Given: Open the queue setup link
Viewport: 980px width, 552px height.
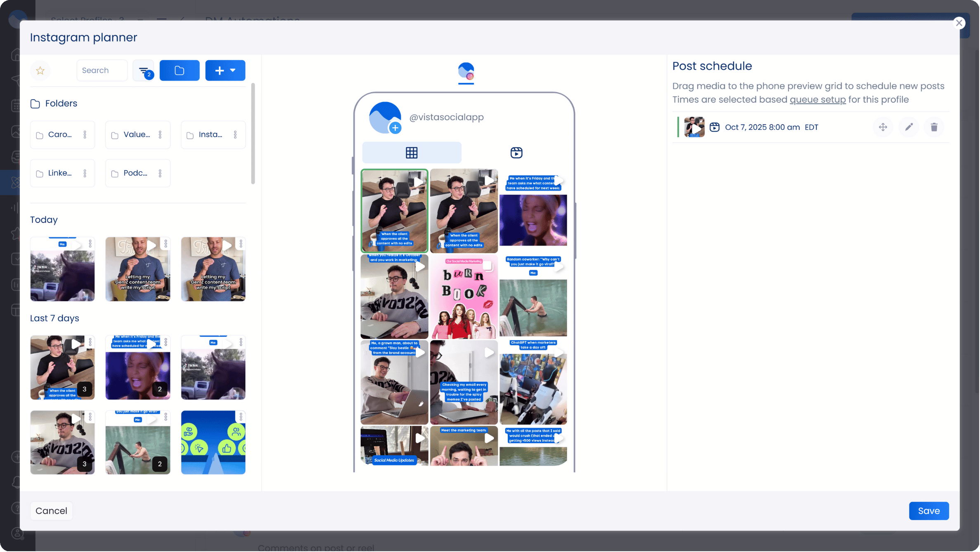Looking at the screenshot, I should pyautogui.click(x=817, y=99).
